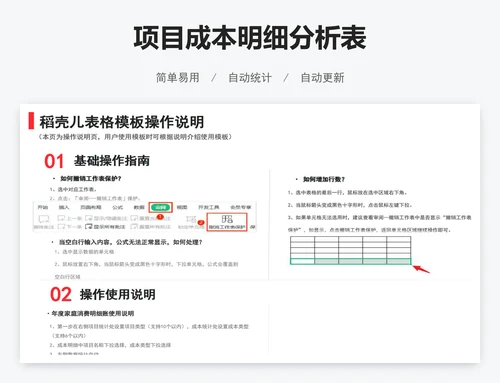This screenshot has width=500, height=383.
Task: Click the 年度家庭消费明细账使用说明 line
Action: point(93,313)
